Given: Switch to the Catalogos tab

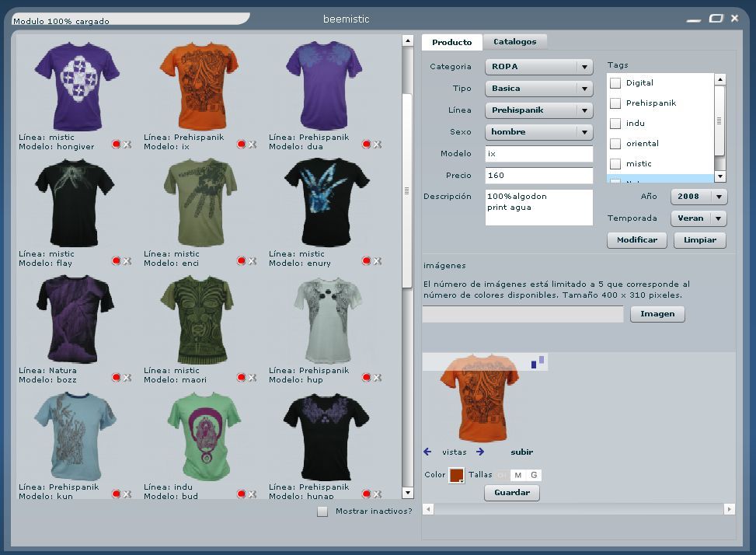Looking at the screenshot, I should (x=514, y=41).
